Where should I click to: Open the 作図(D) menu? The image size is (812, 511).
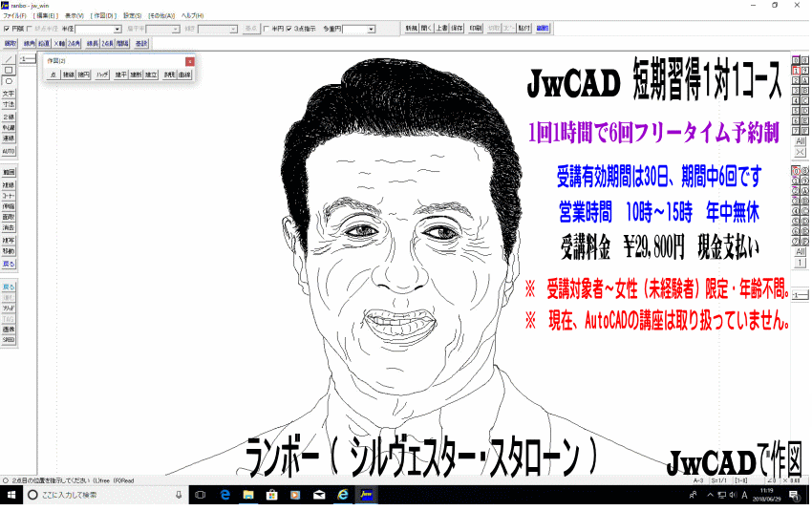click(103, 16)
